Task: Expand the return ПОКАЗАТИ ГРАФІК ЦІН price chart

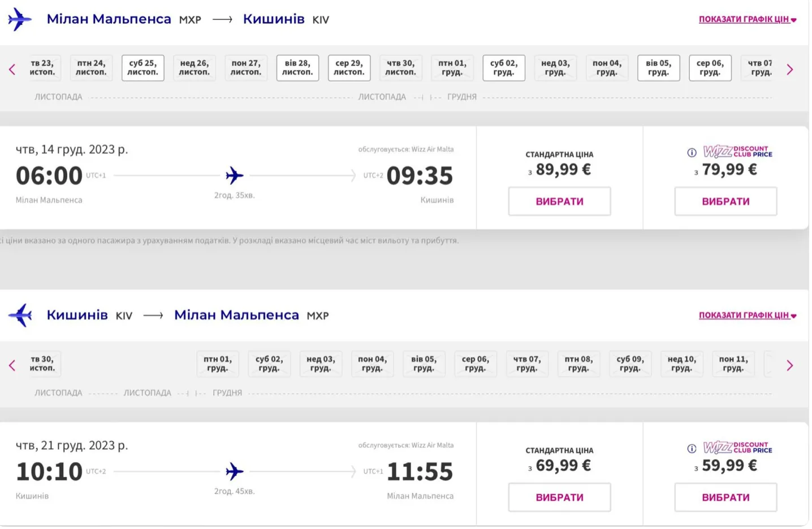Action: click(x=747, y=315)
